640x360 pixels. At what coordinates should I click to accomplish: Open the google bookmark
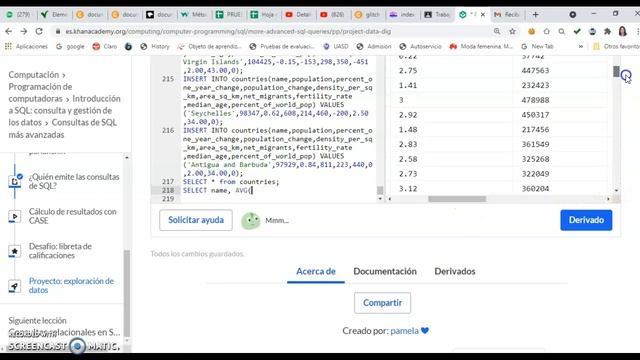(70, 47)
